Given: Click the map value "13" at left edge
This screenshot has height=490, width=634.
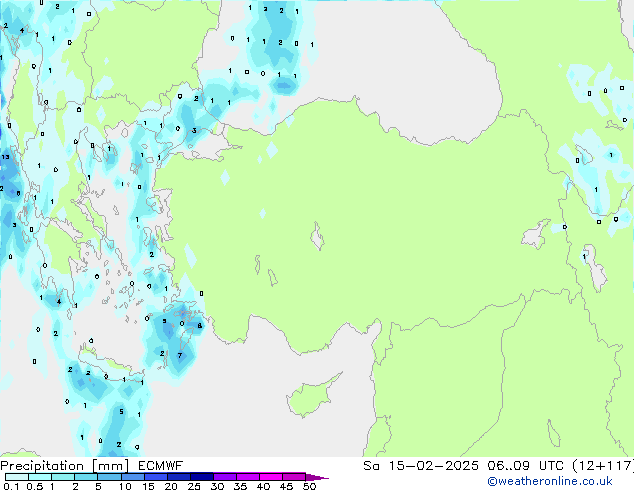Looking at the screenshot, I should point(5,157).
